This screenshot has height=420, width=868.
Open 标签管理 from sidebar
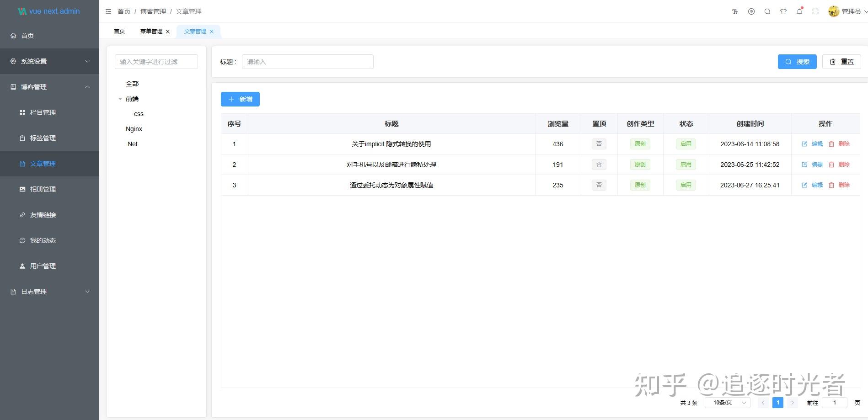pyautogui.click(x=43, y=138)
